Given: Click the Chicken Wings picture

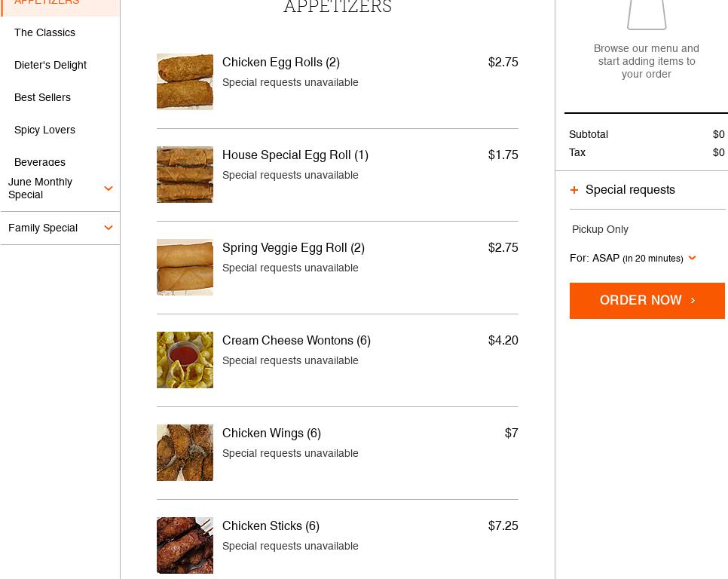Looking at the screenshot, I should tap(185, 452).
